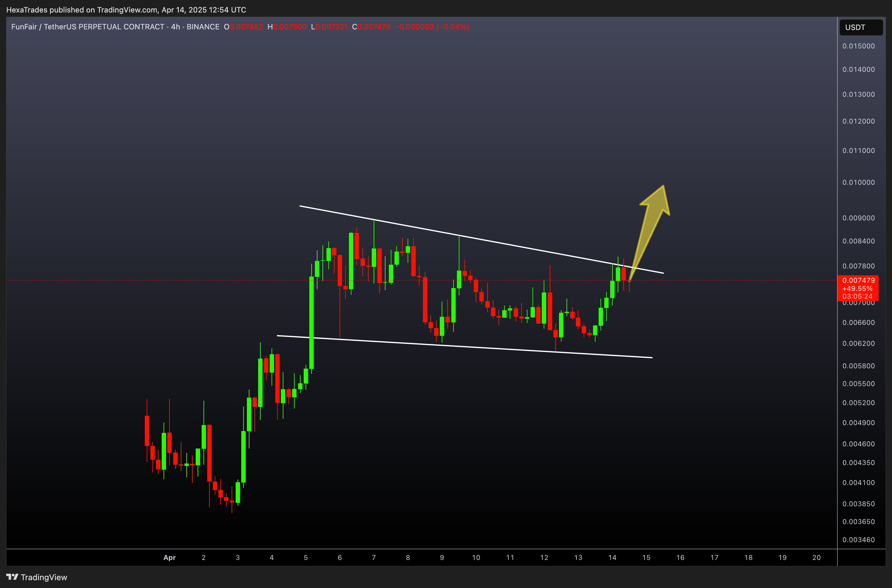Click the TradingView logo at bottom left
Viewport: 892px width, 588px height.
coord(37,577)
